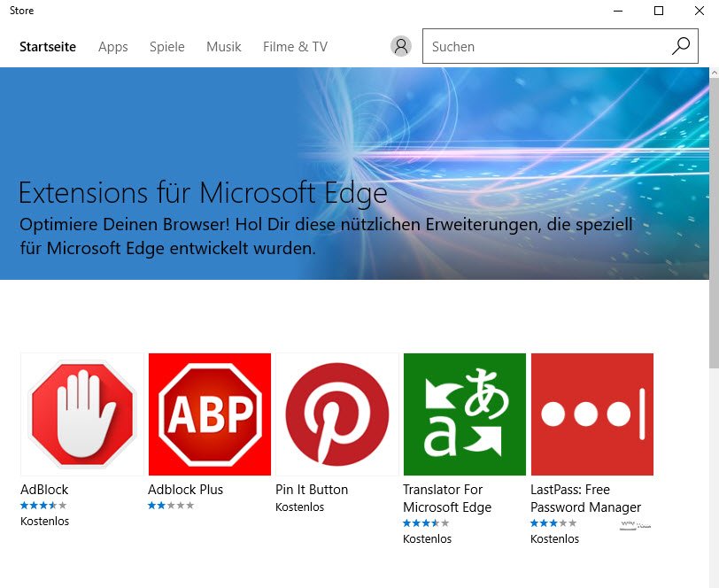Open the Adblock Plus ABP icon

pyautogui.click(x=210, y=414)
